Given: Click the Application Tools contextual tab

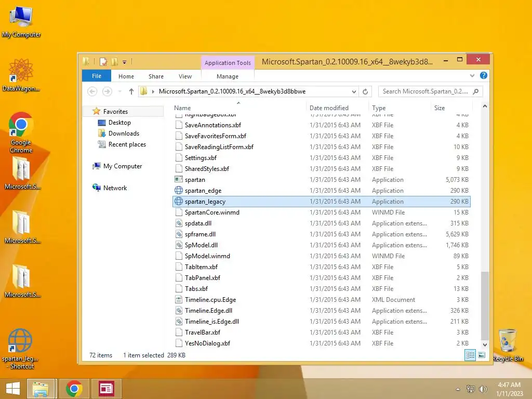Looking at the screenshot, I should coord(228,63).
